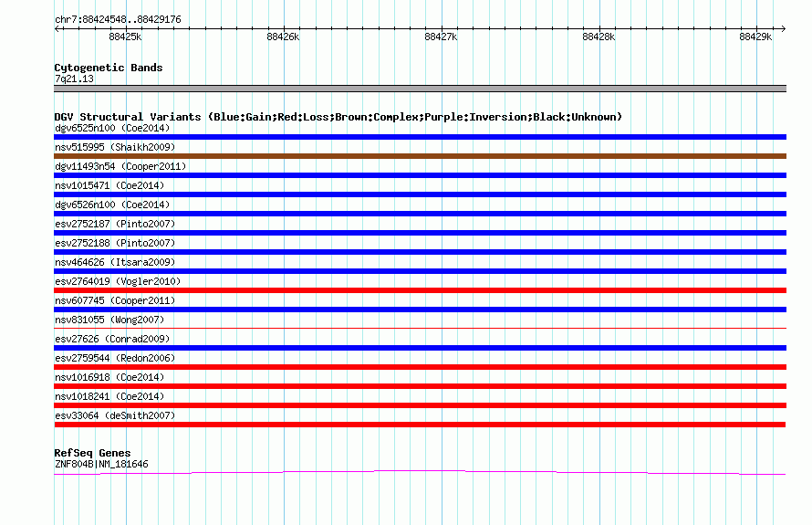
Task: Click the left arrow of the ruler
Action: [57, 28]
